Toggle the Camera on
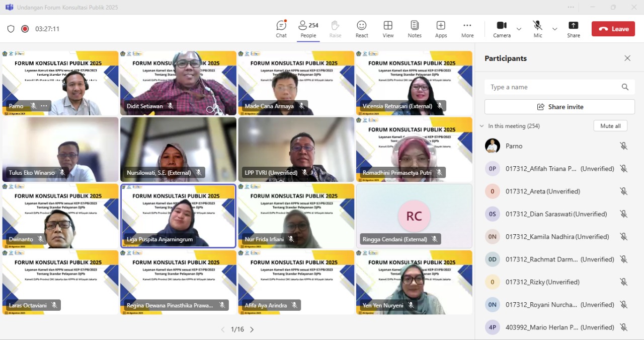 pos(501,29)
